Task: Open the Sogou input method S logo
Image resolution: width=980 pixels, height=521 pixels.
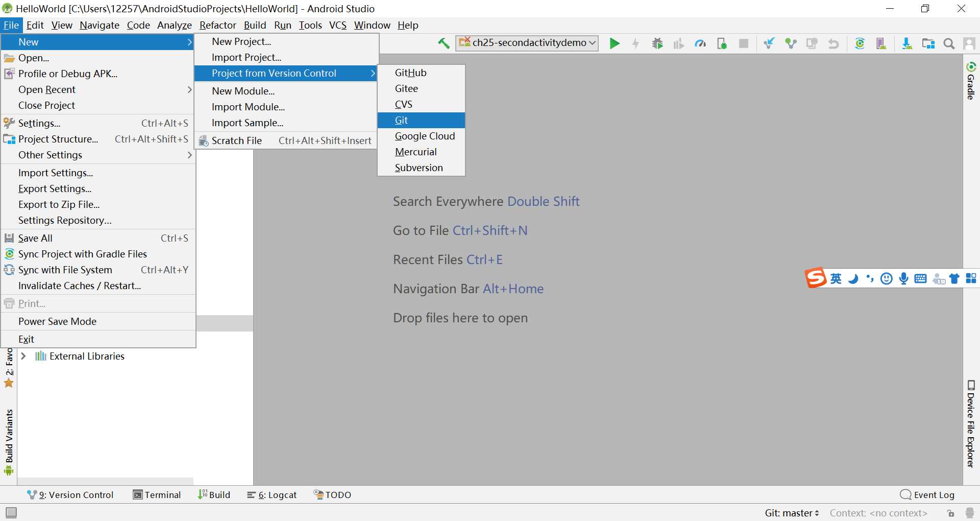Action: (816, 278)
